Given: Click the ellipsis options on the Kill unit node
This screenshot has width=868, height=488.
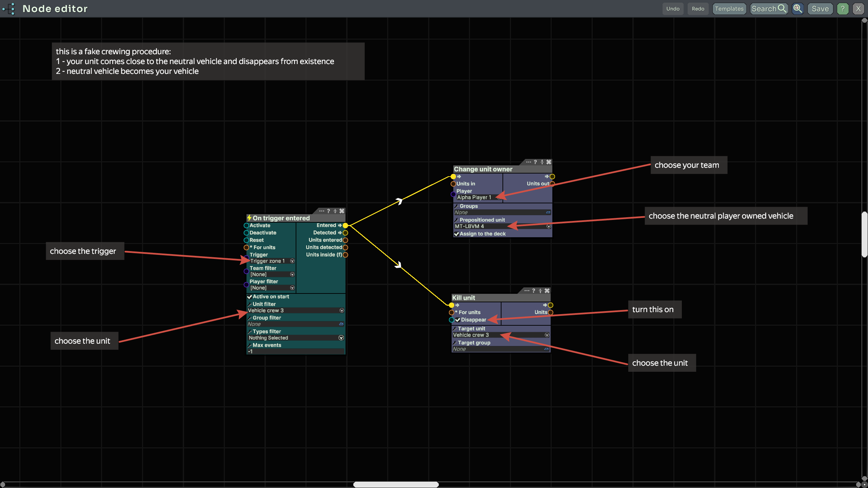Looking at the screenshot, I should [x=527, y=291].
